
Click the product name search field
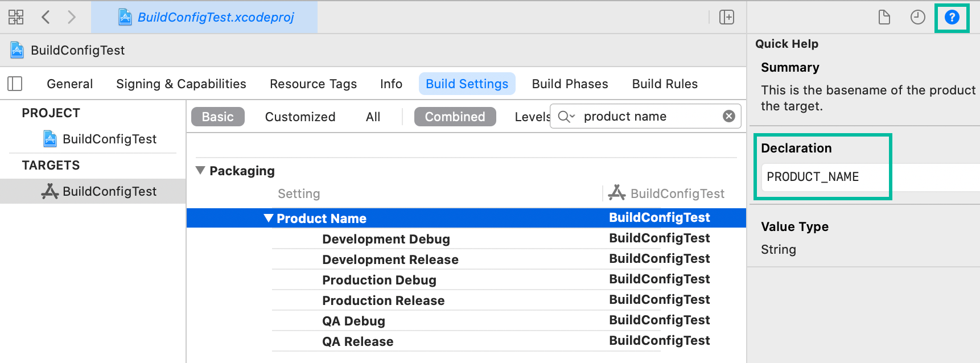point(649,117)
